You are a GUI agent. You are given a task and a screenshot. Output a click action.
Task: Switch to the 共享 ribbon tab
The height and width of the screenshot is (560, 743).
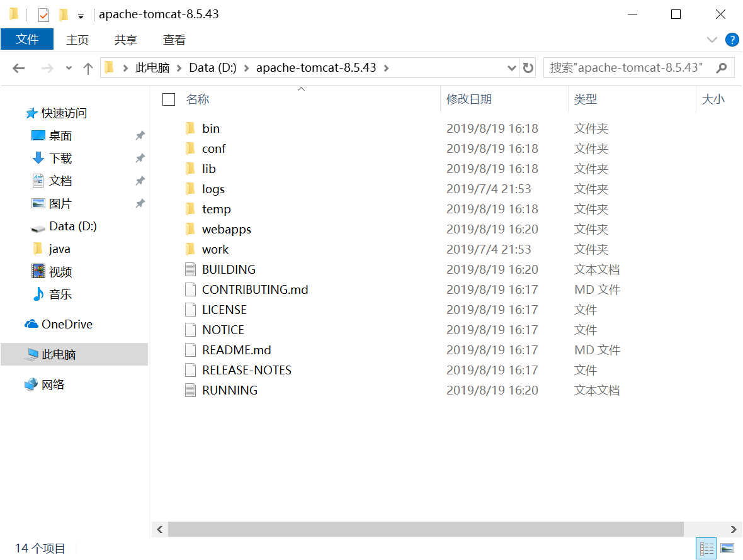point(125,40)
